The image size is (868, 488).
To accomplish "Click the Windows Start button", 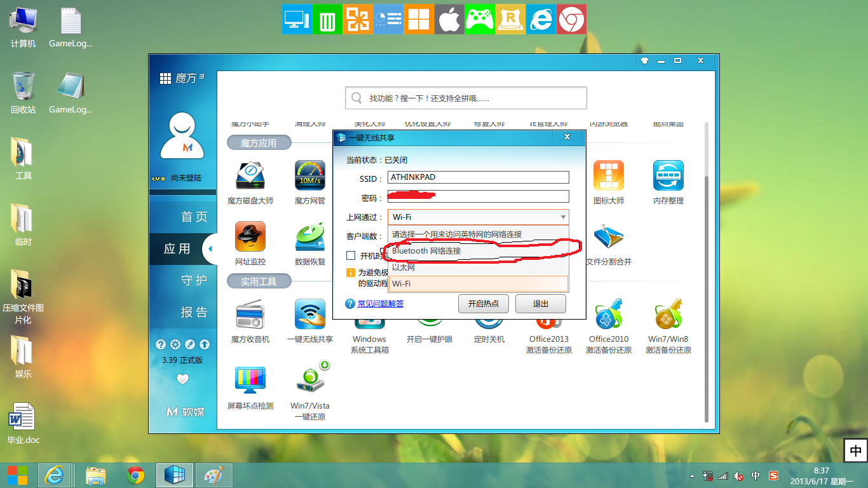I will click(17, 475).
